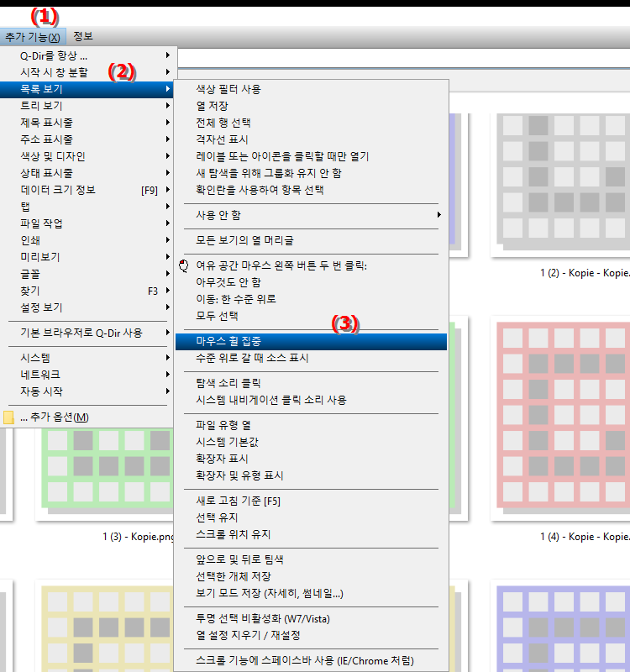Expand the 제목 표시줄 submenu

(x=87, y=123)
